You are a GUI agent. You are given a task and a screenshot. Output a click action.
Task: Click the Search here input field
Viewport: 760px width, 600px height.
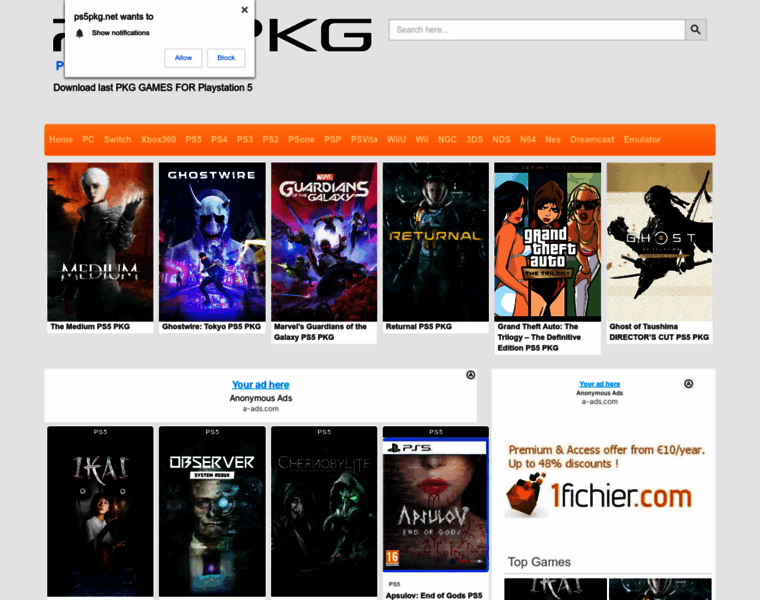537,30
